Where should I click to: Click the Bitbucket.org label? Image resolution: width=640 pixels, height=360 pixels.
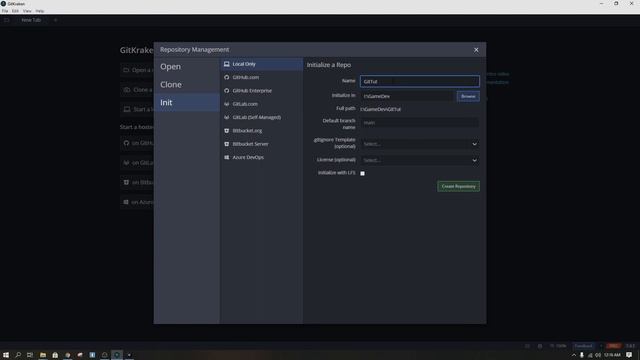tap(247, 131)
